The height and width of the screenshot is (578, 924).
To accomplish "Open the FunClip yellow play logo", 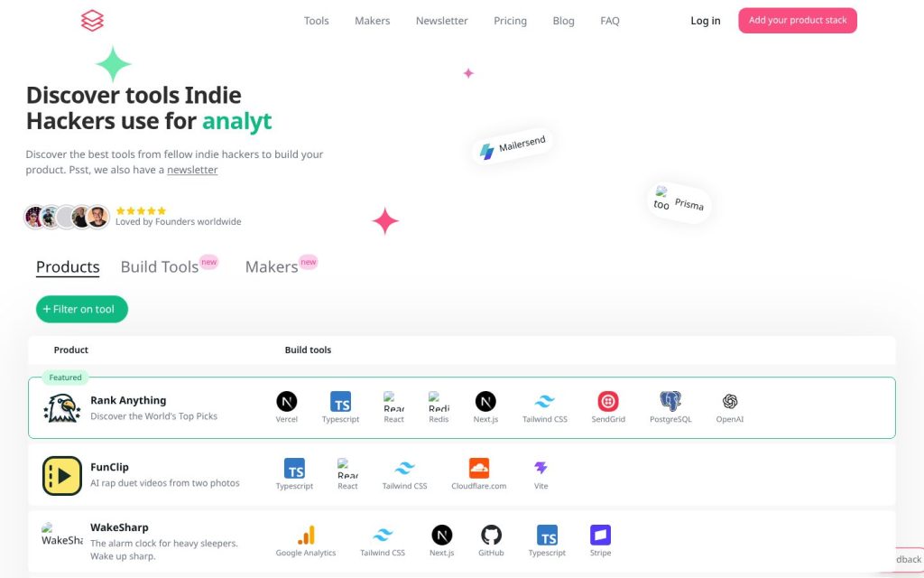I will (x=62, y=475).
